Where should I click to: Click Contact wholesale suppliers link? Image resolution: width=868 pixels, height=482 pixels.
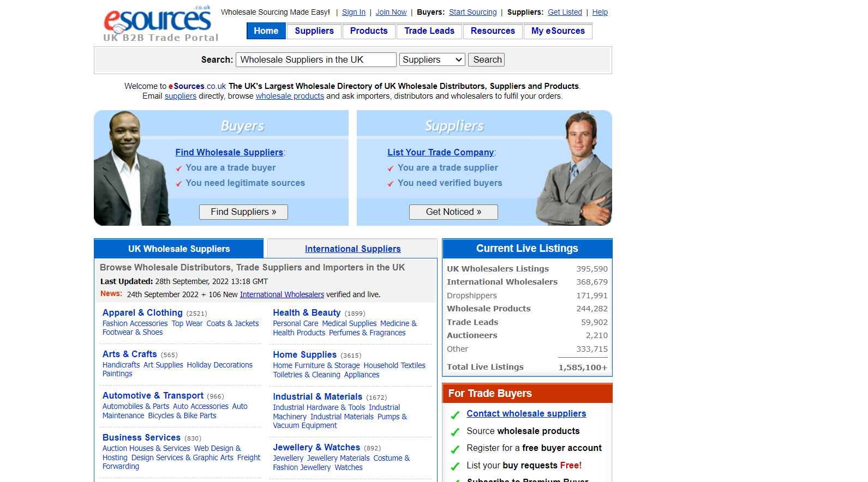pyautogui.click(x=526, y=413)
